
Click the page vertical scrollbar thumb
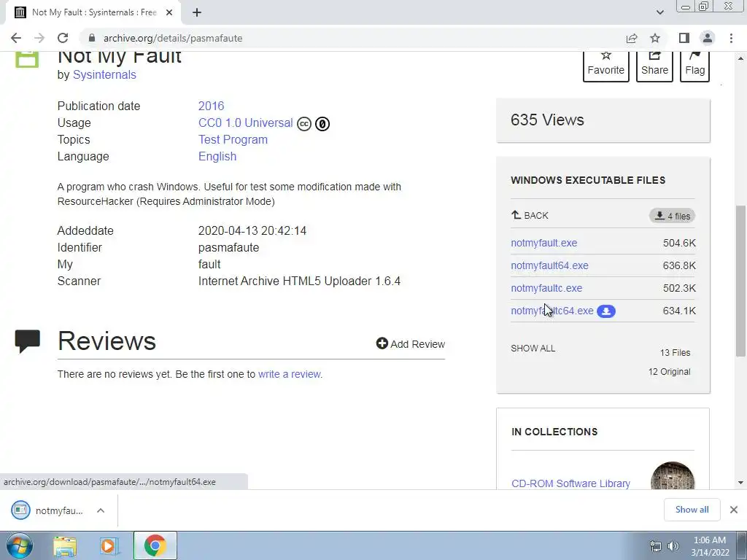coord(740,281)
